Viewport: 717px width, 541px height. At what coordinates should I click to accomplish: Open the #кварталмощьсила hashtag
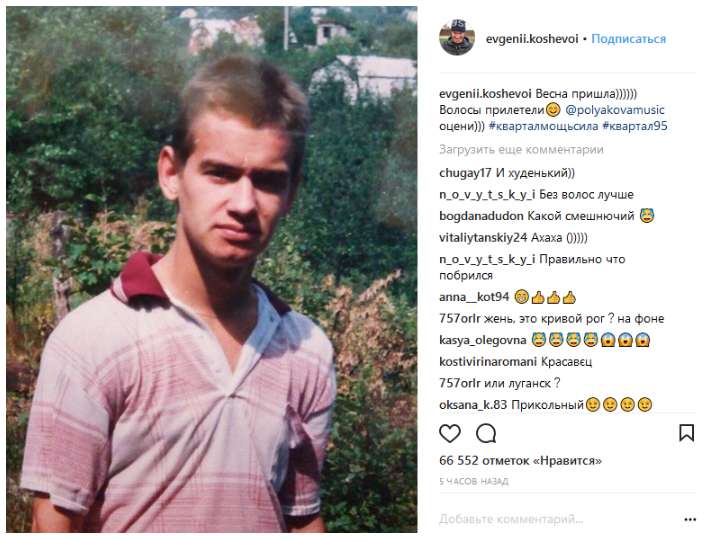point(543,126)
